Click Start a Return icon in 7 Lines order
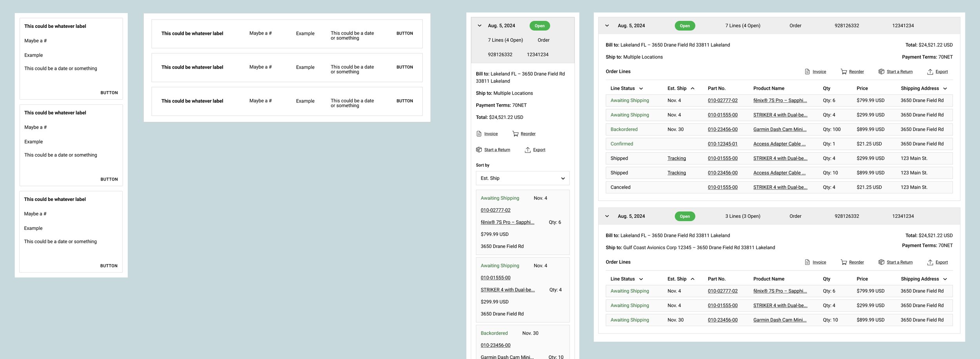980x359 pixels. [881, 72]
